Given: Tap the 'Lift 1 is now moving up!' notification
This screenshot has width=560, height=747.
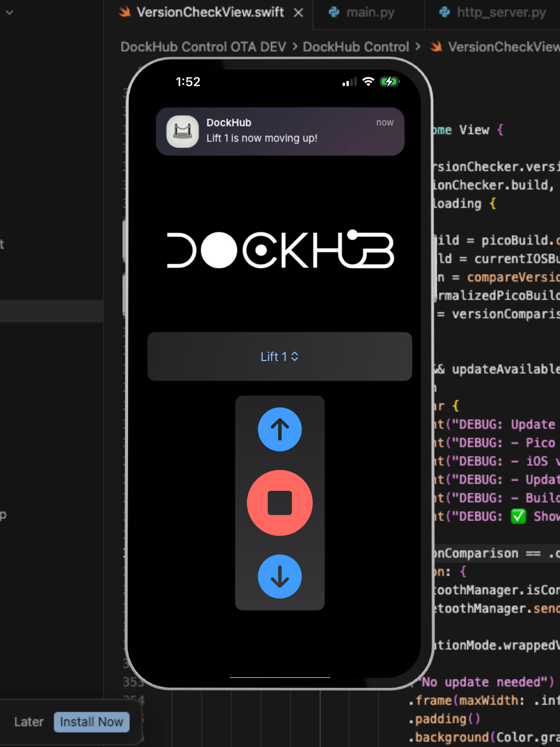Looking at the screenshot, I should pyautogui.click(x=280, y=131).
